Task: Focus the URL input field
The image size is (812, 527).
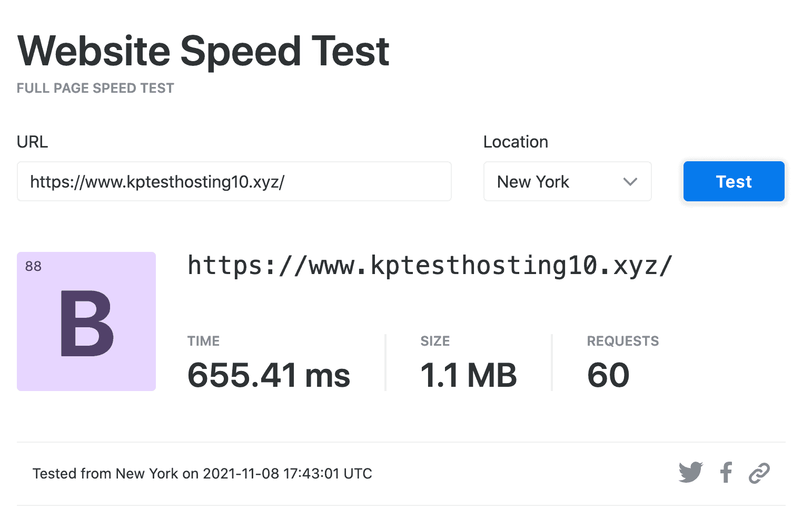Action: tap(234, 182)
